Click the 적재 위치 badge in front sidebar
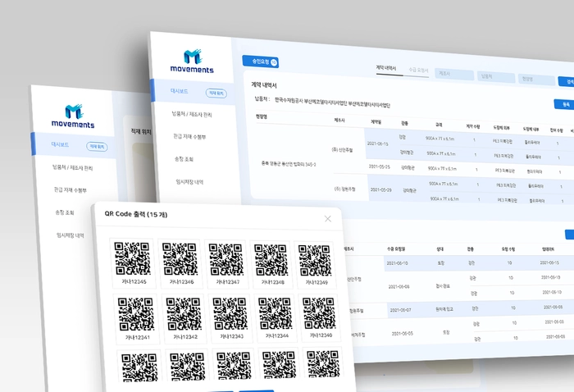574x392 pixels. [216, 93]
